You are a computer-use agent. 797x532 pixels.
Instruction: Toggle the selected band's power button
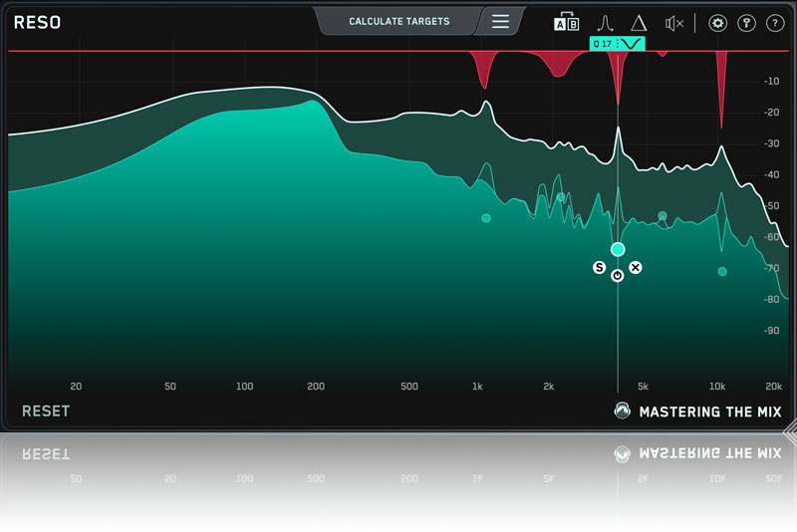tap(618, 275)
